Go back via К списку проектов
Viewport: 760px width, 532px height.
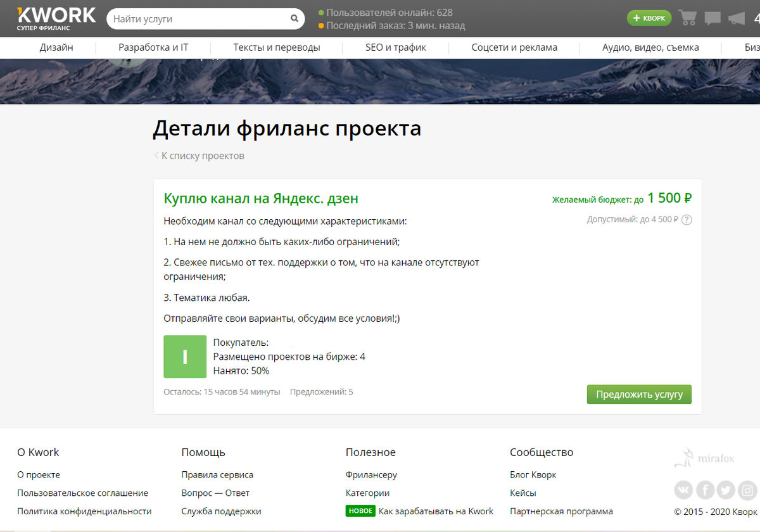coord(199,156)
